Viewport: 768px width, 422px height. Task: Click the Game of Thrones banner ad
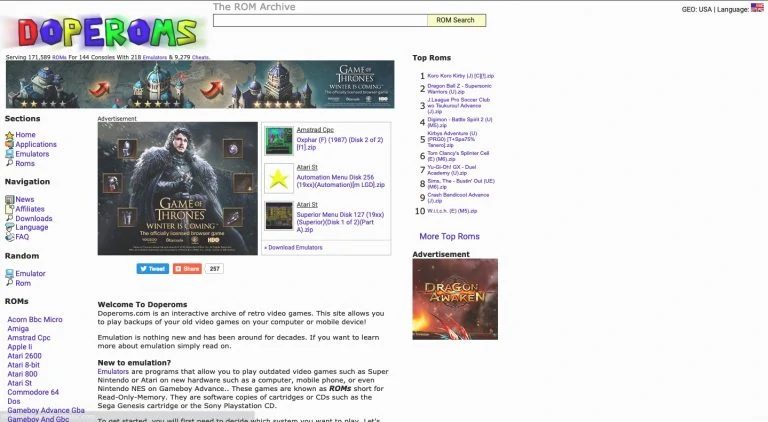coord(200,84)
